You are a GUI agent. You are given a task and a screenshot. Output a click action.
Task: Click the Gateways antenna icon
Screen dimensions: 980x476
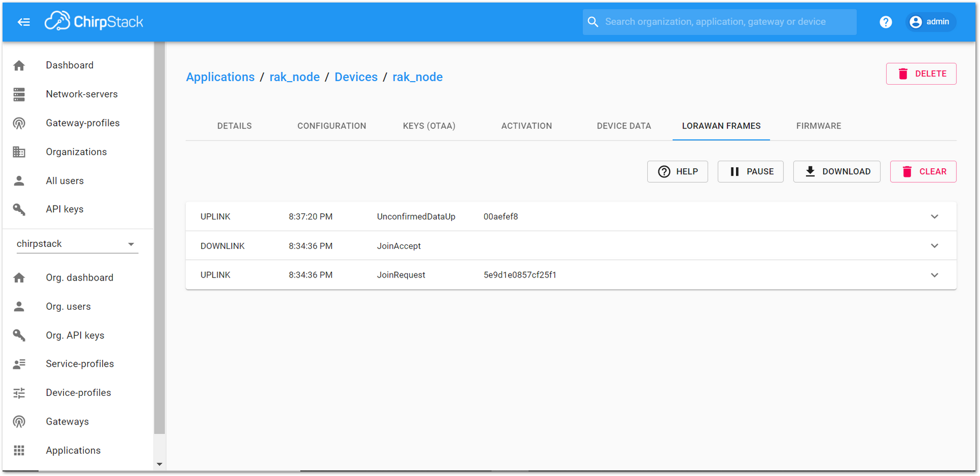tap(19, 421)
